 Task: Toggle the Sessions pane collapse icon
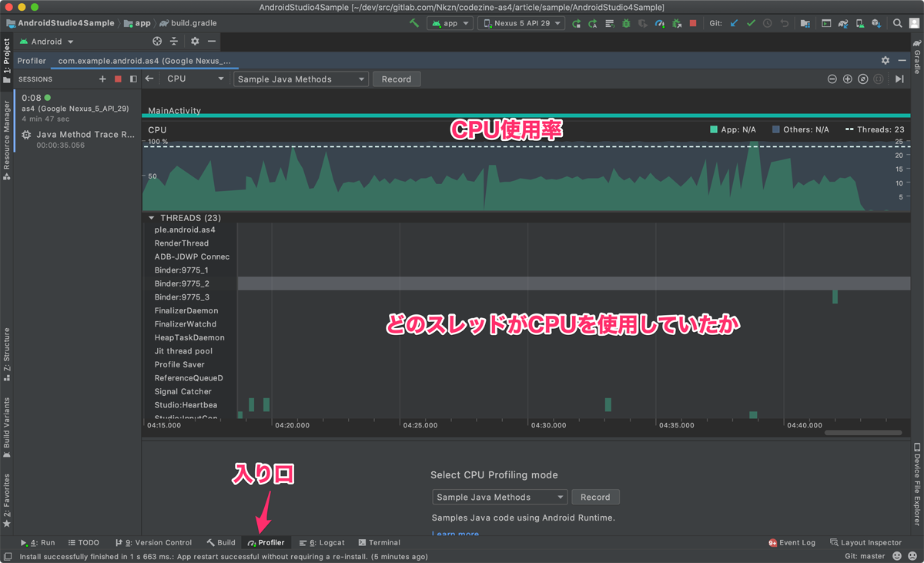tap(133, 79)
